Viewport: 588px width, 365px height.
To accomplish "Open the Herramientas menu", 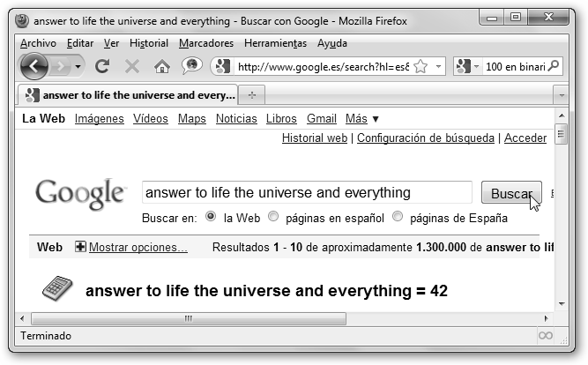I will pyautogui.click(x=275, y=43).
